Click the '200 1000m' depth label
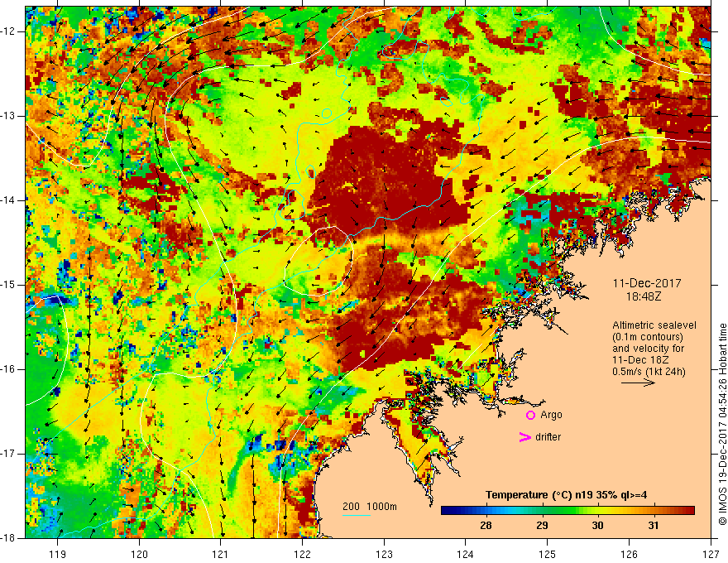This screenshot has width=728, height=563. pyautogui.click(x=370, y=507)
